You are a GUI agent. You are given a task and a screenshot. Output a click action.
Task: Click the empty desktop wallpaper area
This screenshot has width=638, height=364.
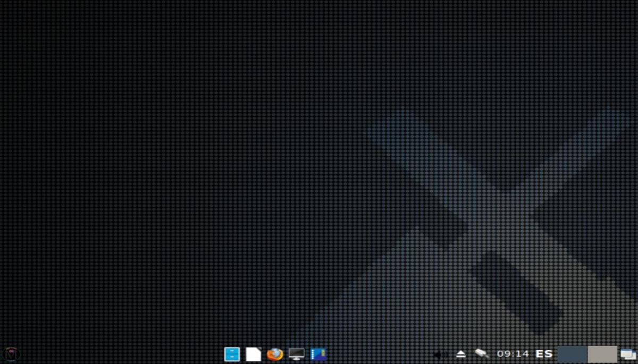click(x=159, y=159)
